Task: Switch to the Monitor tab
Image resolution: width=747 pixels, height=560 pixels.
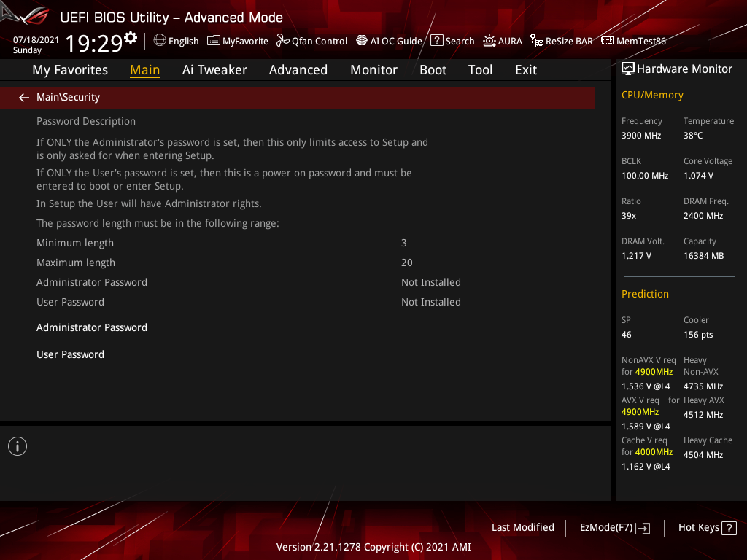Action: [x=373, y=69]
